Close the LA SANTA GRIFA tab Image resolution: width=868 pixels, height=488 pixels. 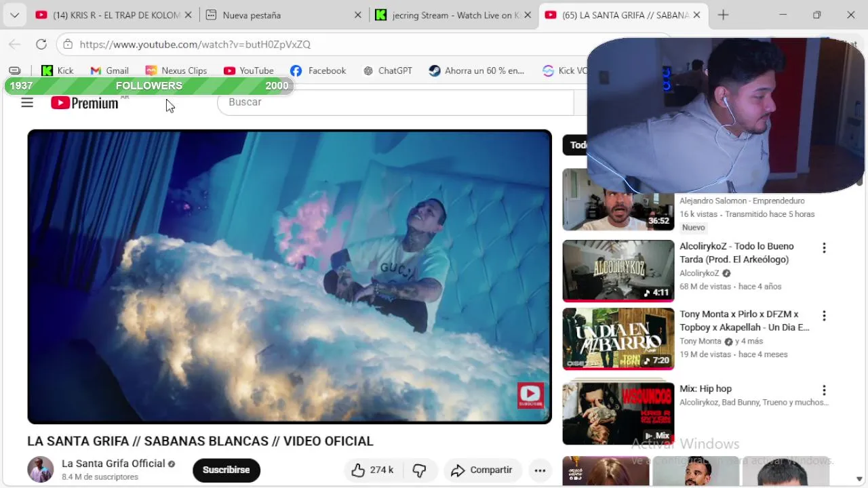pyautogui.click(x=697, y=15)
